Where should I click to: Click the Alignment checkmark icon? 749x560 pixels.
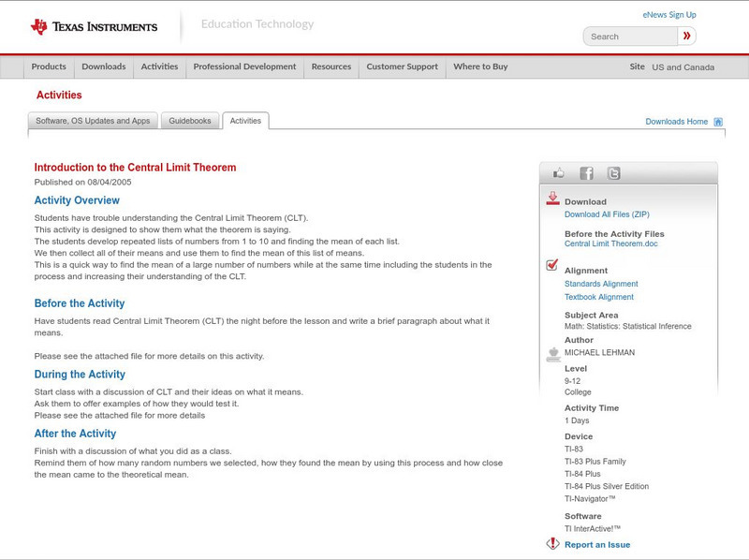[551, 265]
